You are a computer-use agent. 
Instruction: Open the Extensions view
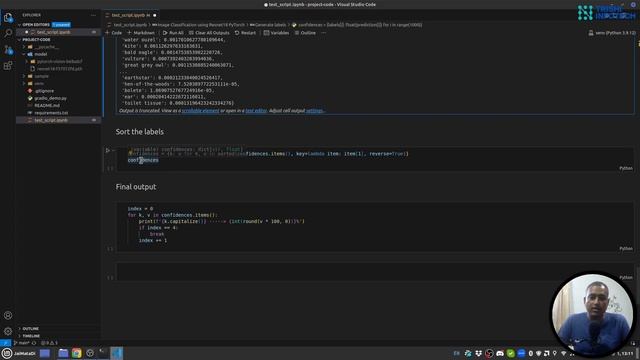8,66
